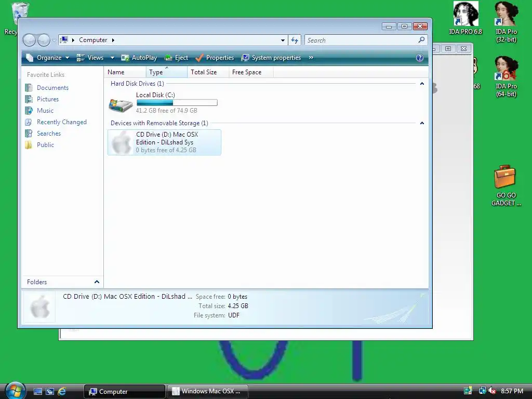Click the Public folder icon

pos(29,145)
